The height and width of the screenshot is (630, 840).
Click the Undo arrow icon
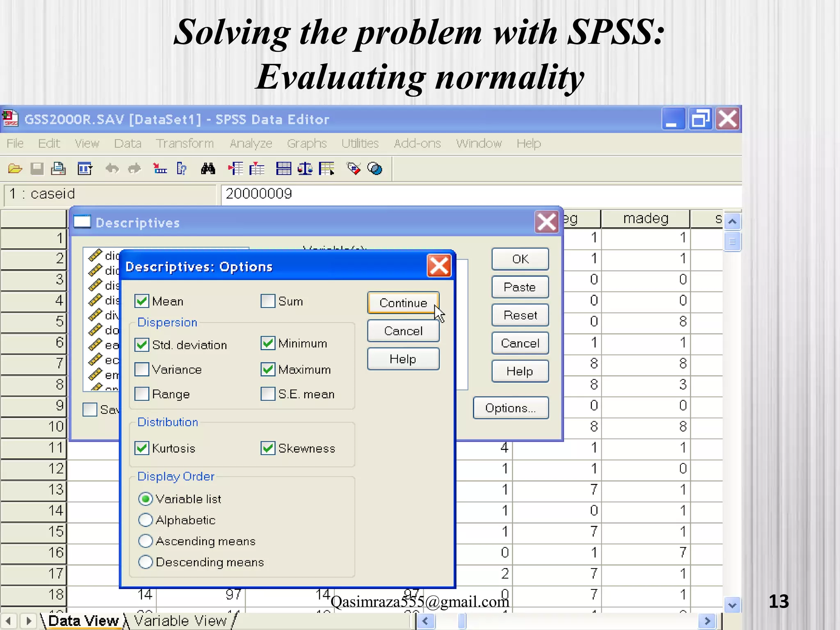112,169
